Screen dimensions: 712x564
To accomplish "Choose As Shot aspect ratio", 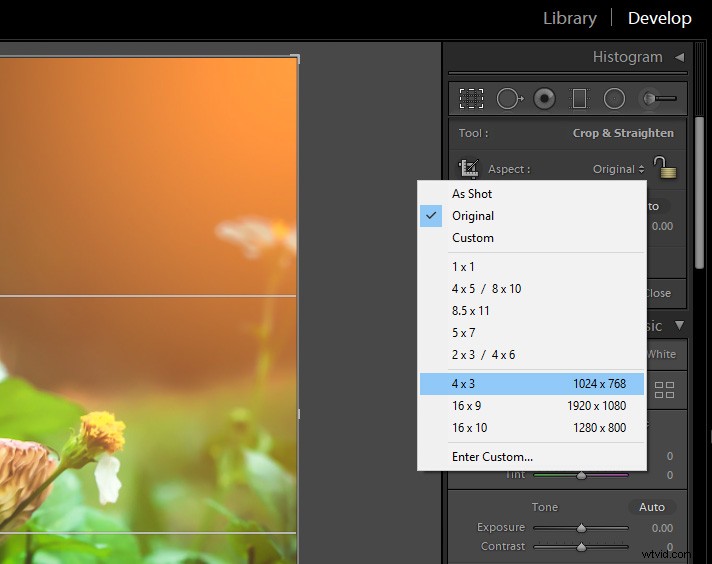I will pos(532,194).
